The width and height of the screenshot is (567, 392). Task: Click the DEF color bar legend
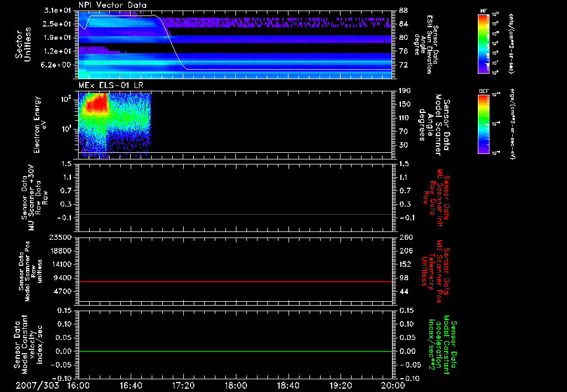[x=483, y=123]
